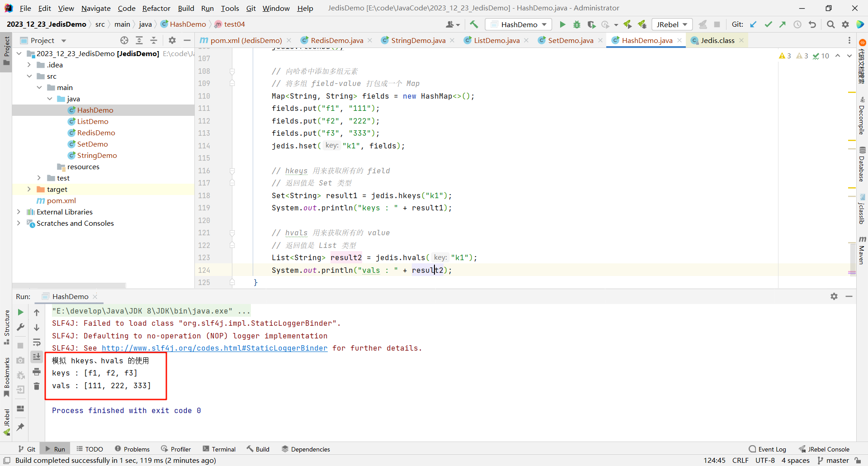The width and height of the screenshot is (868, 466).
Task: Open the TODO tool window
Action: click(90, 449)
